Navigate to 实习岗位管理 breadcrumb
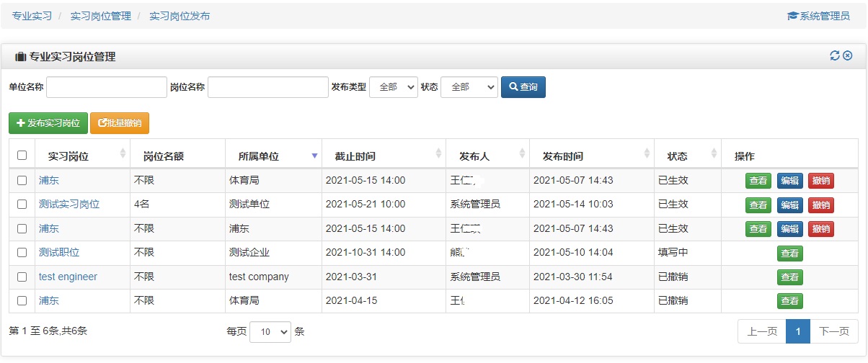The height and width of the screenshot is (363, 868). [100, 16]
